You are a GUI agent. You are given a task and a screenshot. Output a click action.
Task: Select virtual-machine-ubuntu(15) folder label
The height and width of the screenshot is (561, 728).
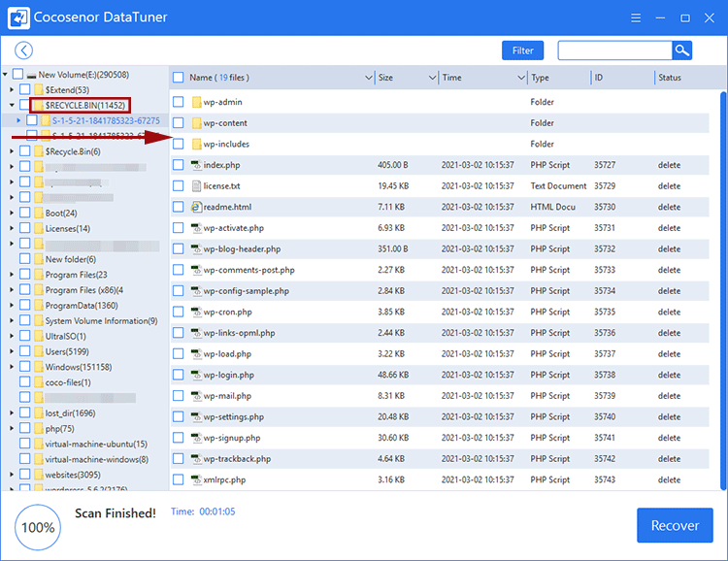[x=96, y=444]
